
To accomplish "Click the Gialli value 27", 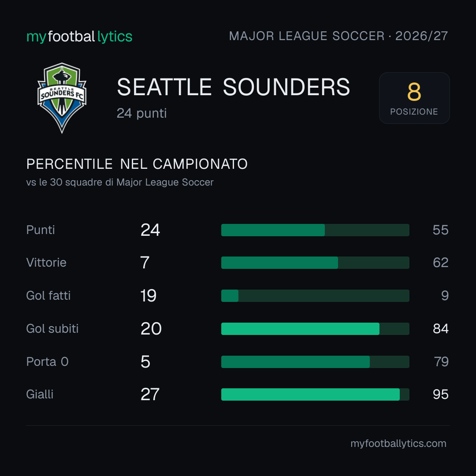I will coord(150,394).
